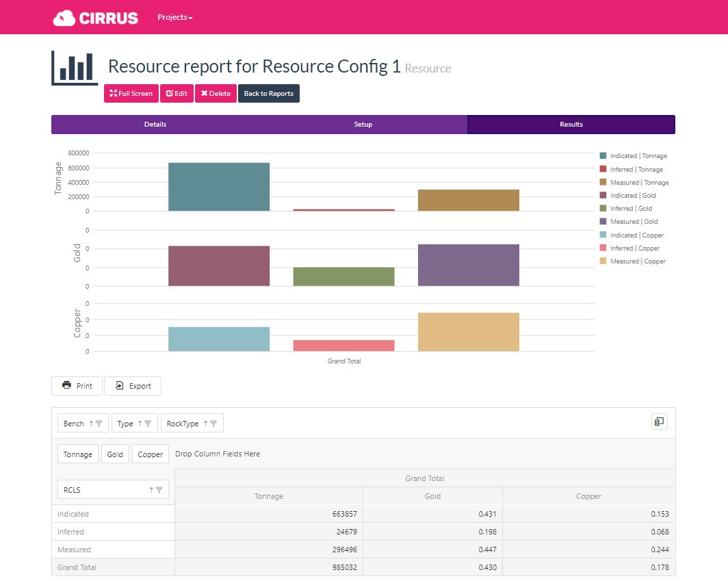Viewport: 728px width, 581px height.
Task: Click the Indicated Tonnage bar in chart
Action: pyautogui.click(x=219, y=187)
